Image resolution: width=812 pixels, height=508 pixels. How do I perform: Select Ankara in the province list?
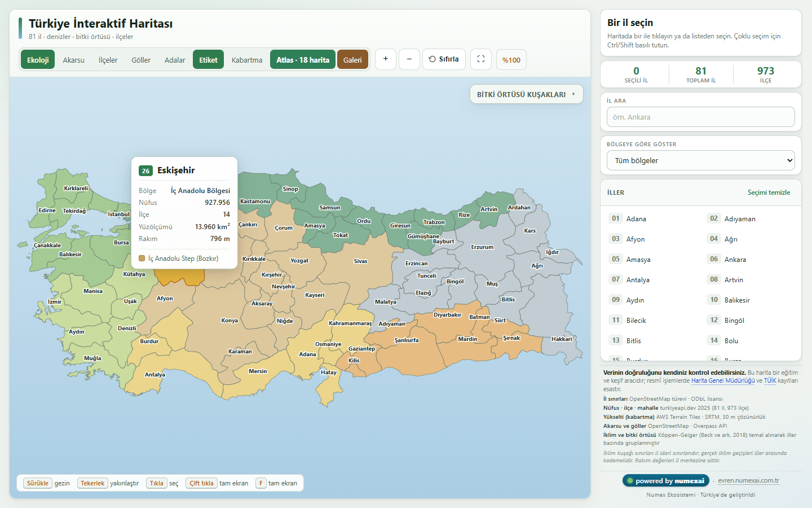(751, 259)
